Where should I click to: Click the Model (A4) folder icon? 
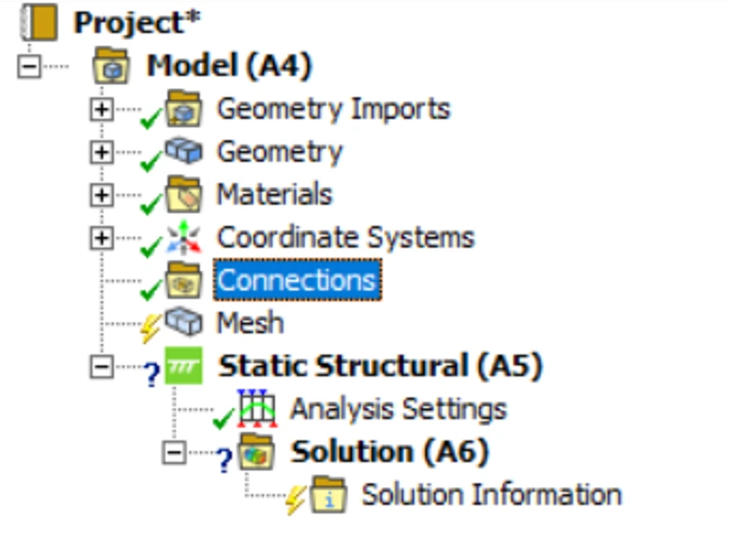pyautogui.click(x=111, y=66)
